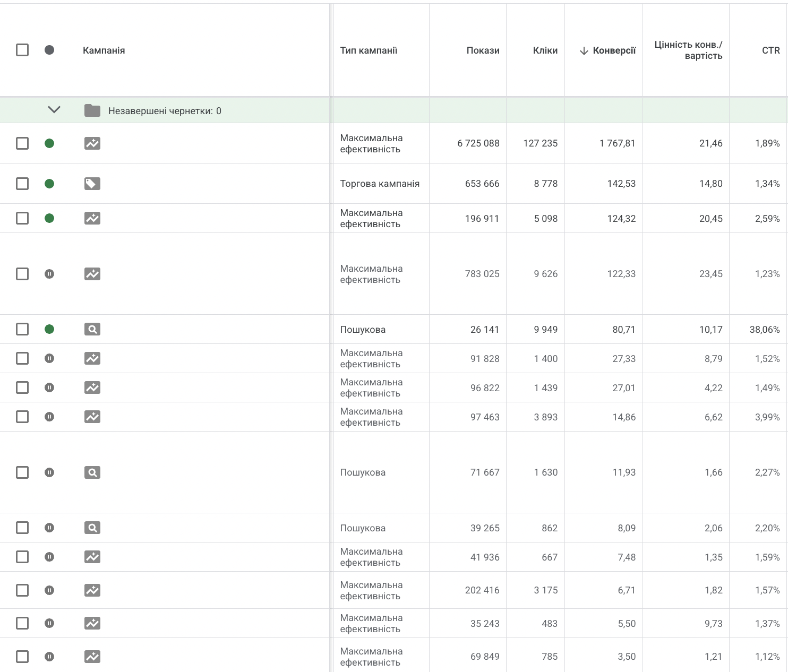Sort by the Покази column header
788x672 pixels.
(x=483, y=50)
